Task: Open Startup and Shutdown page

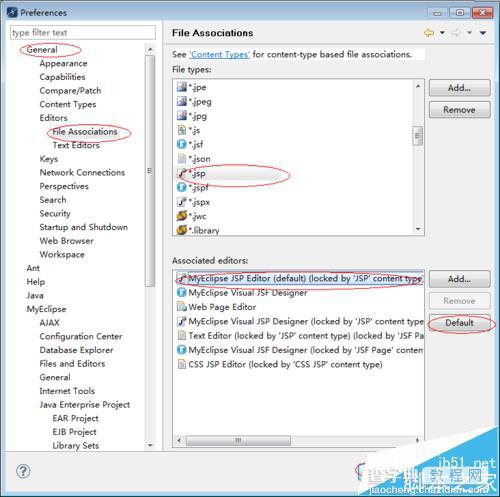Action: (84, 227)
